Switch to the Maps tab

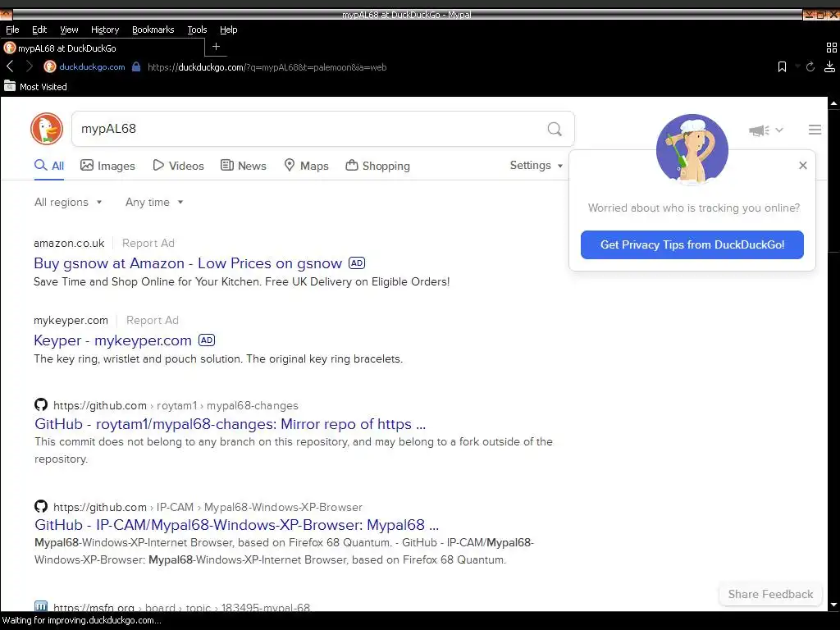coord(307,166)
